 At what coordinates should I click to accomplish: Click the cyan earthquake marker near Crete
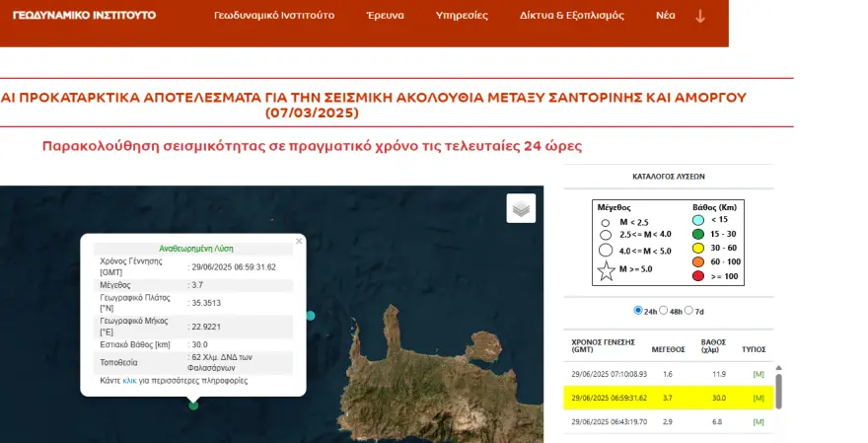[311, 315]
